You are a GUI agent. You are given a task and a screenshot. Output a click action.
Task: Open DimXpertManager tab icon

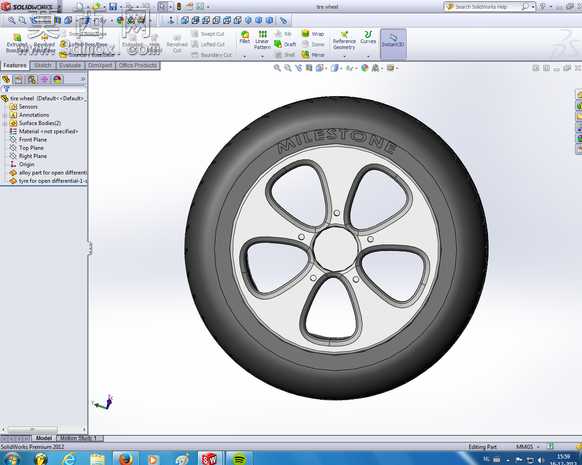pyautogui.click(x=45, y=79)
